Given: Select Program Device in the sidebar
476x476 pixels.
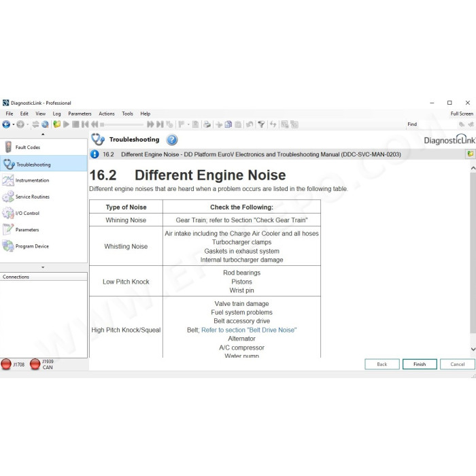Looking at the screenshot, I should tap(44, 246).
